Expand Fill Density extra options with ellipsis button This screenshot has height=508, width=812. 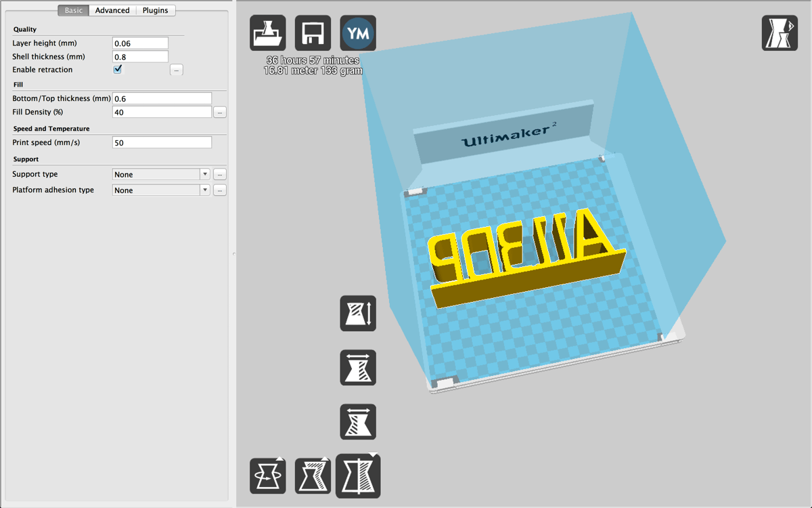click(219, 112)
